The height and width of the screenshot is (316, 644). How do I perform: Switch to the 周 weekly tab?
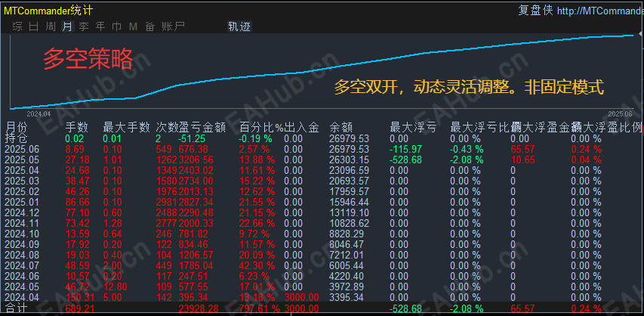click(51, 26)
